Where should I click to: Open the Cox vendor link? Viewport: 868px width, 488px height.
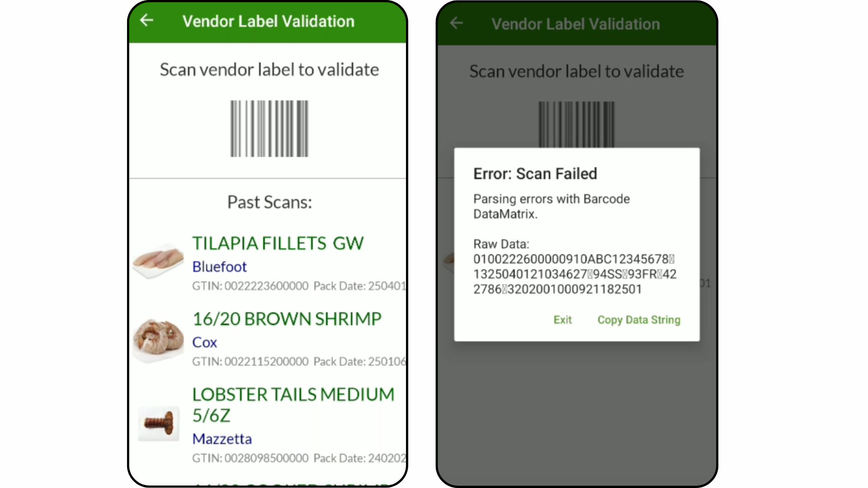coord(204,342)
